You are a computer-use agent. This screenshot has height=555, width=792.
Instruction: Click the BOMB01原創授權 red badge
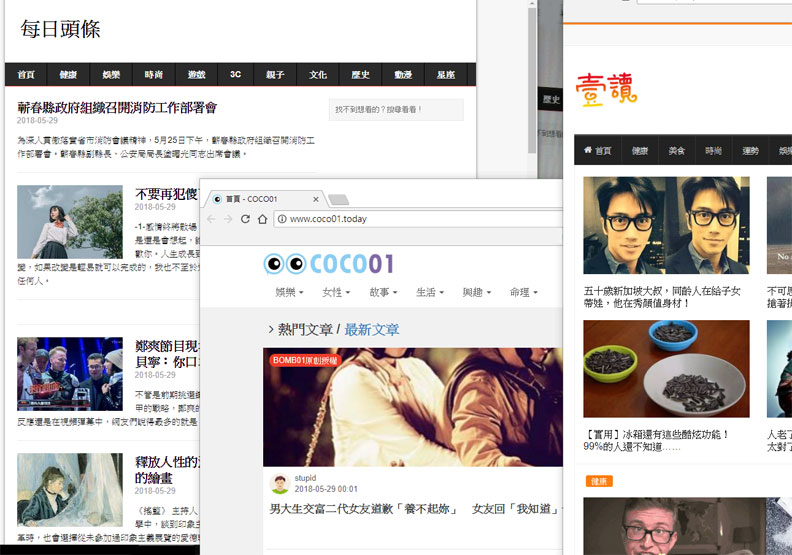click(305, 361)
